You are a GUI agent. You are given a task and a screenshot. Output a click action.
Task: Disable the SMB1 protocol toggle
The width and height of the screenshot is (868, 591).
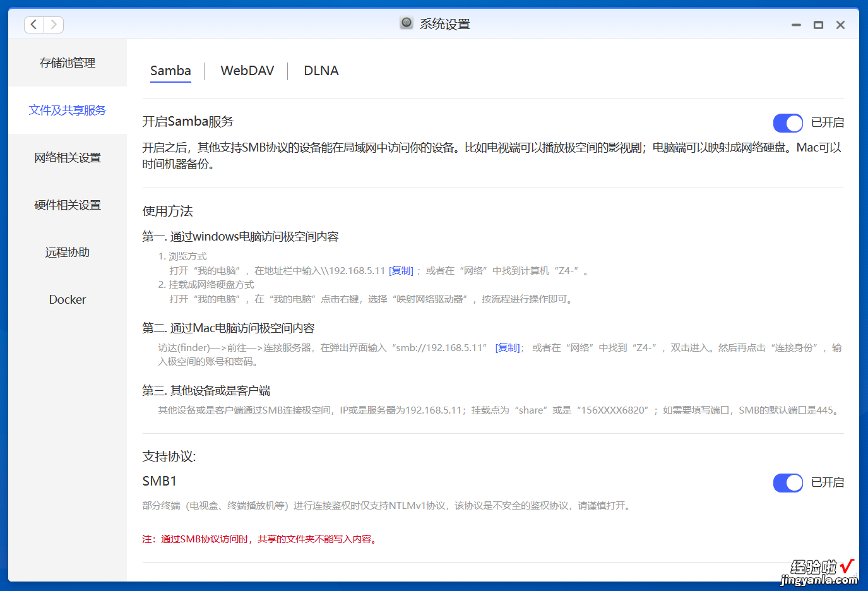(x=788, y=482)
